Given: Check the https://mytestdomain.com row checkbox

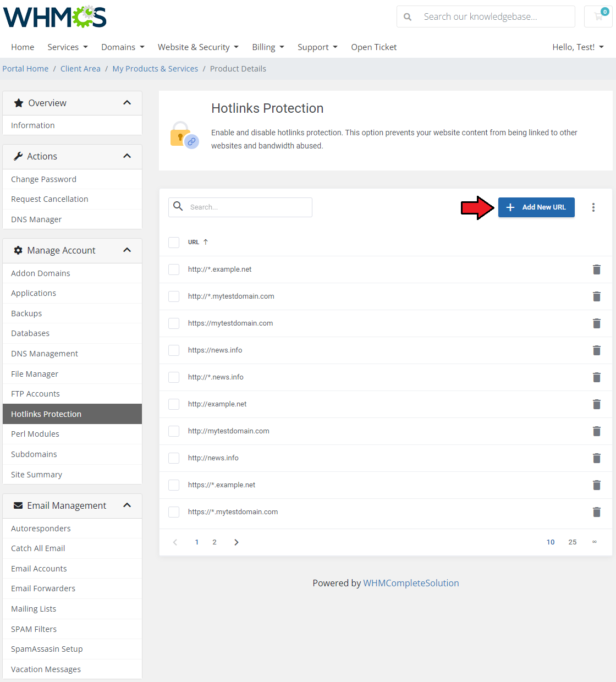Looking at the screenshot, I should [x=174, y=323].
